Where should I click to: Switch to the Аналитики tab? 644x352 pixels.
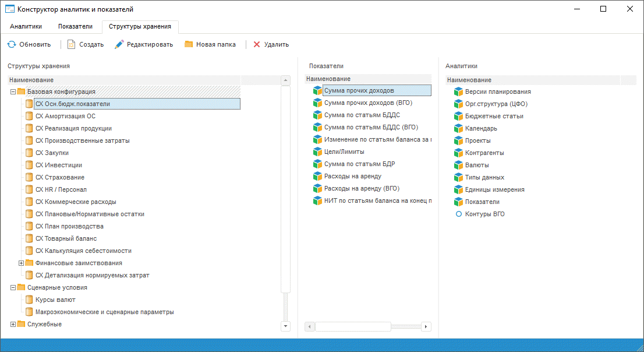[26, 26]
